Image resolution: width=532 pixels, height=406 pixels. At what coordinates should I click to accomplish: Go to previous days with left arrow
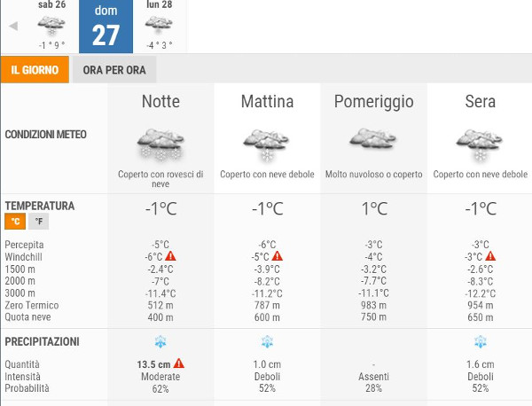pyautogui.click(x=13, y=26)
